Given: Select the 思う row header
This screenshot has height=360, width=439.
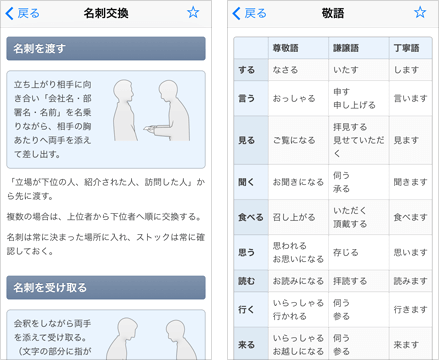Looking at the screenshot, I should [251, 252].
